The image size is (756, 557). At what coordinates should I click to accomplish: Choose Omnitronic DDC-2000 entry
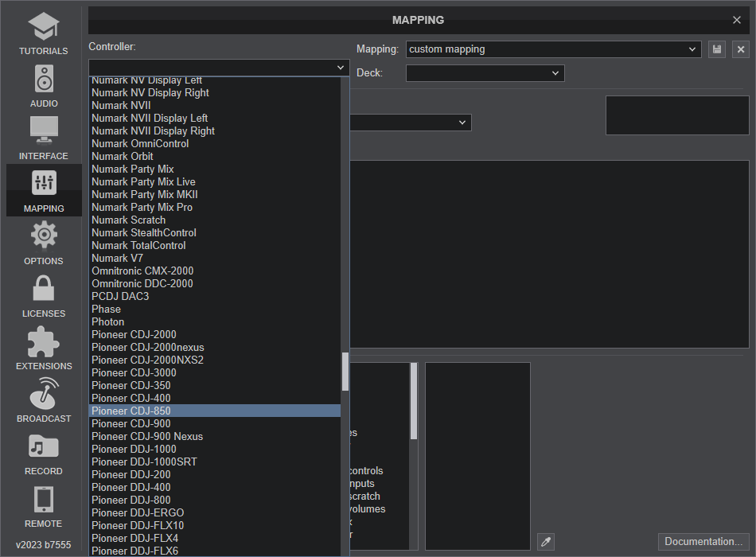215,283
